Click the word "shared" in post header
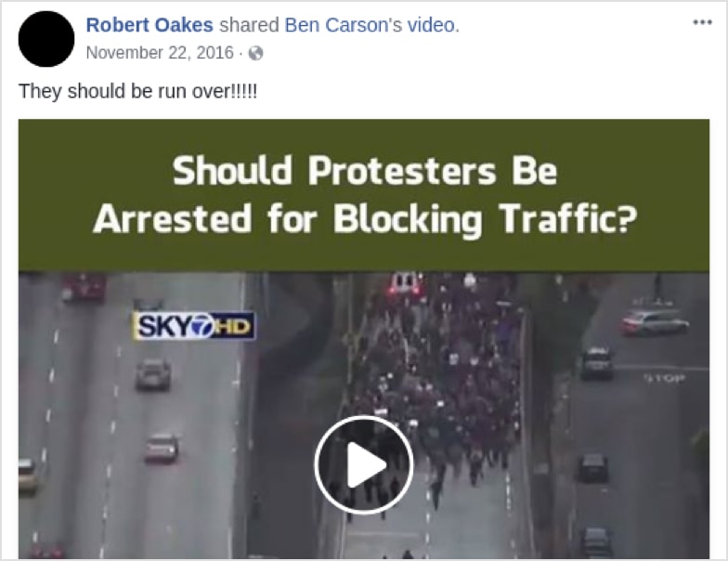Viewport: 728px width, 561px height. tap(249, 25)
